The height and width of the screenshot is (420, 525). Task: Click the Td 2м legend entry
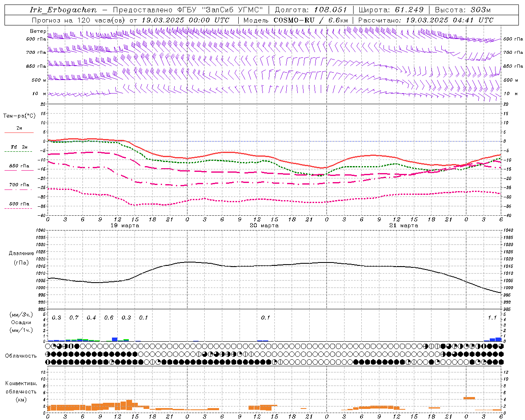tap(19, 147)
